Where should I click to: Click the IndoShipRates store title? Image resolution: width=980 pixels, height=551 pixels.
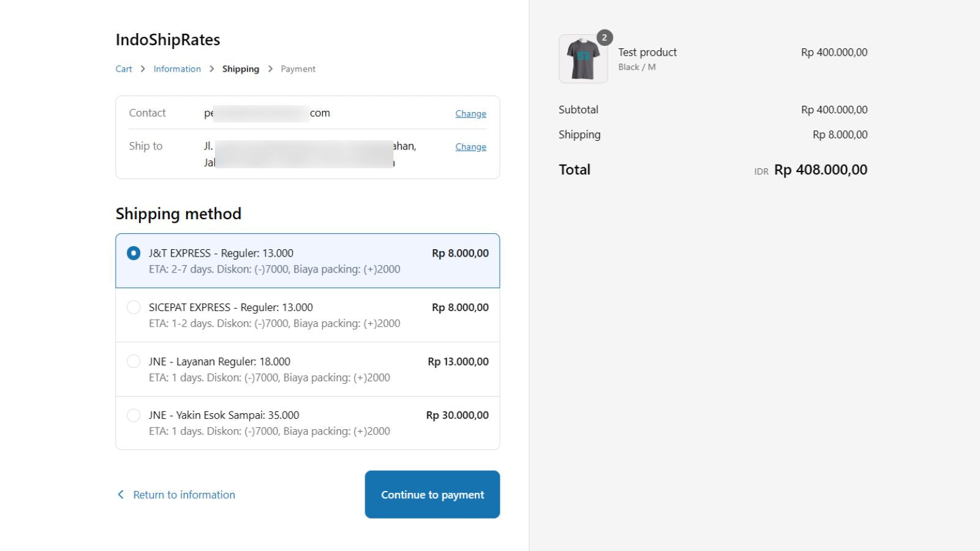[168, 40]
